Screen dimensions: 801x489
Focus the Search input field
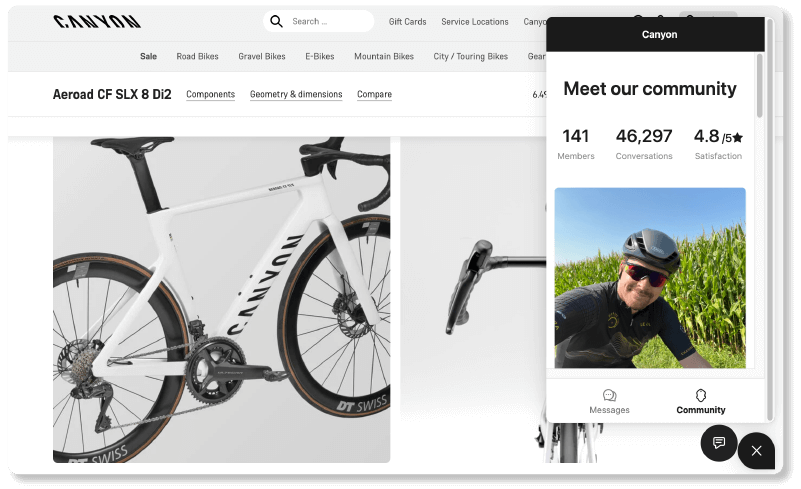point(328,21)
